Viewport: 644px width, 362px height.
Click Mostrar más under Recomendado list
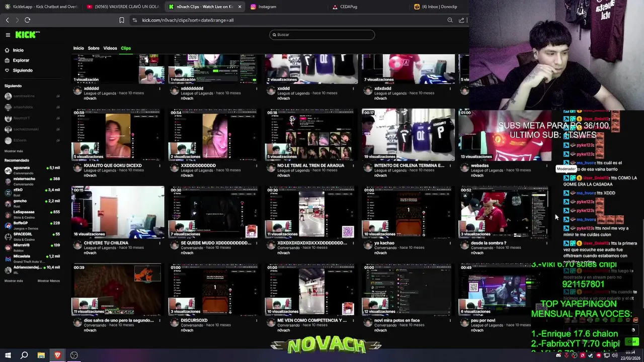click(x=14, y=281)
